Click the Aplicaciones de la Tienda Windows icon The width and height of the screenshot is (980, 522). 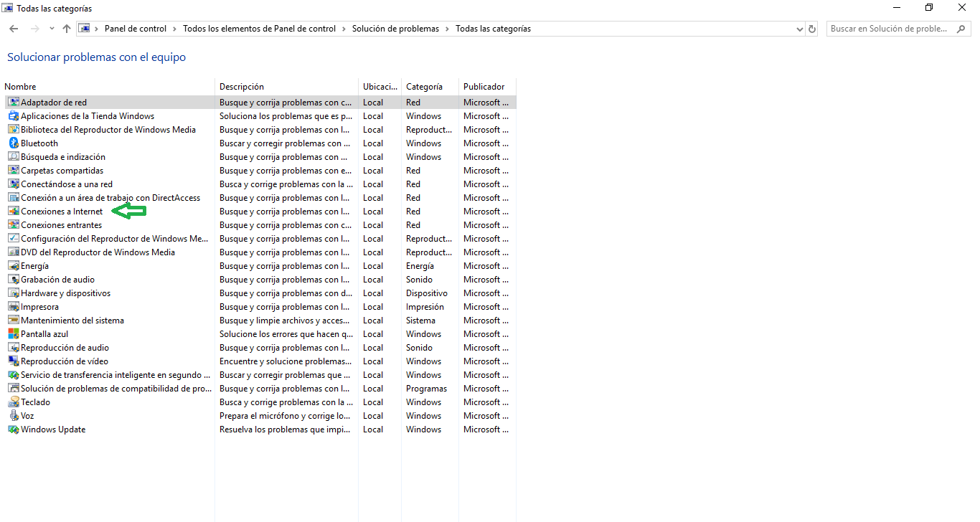pos(14,116)
